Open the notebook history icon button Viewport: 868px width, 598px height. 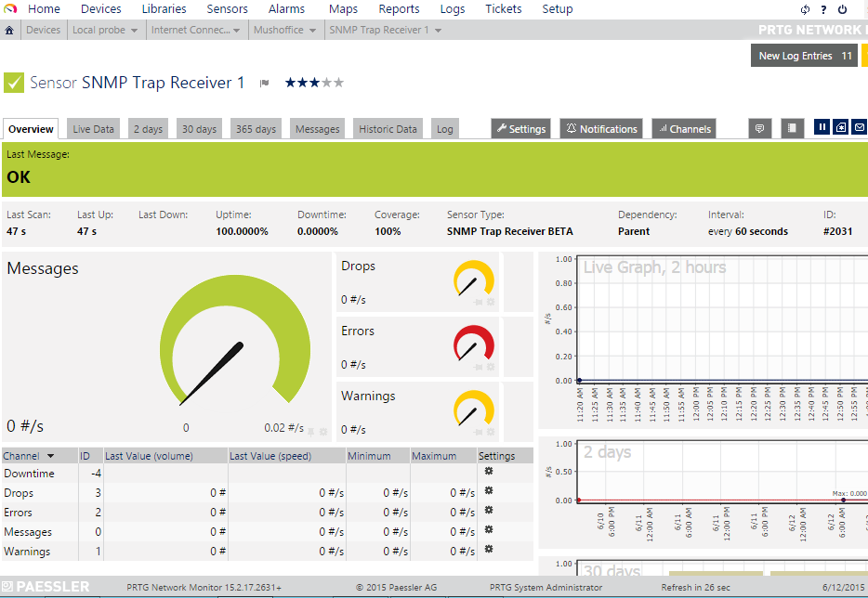pyautogui.click(x=792, y=128)
